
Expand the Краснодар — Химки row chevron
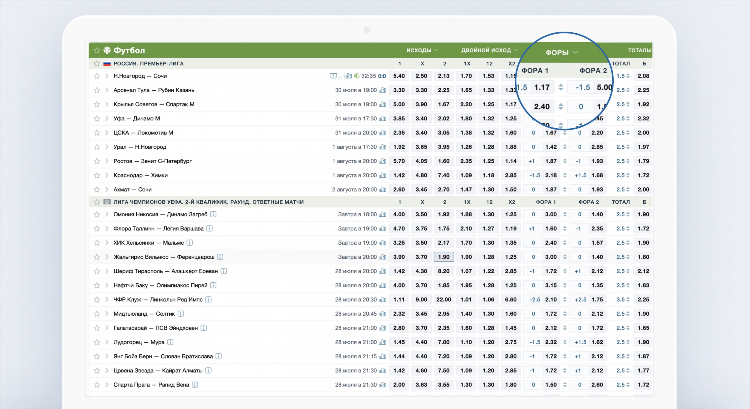click(x=107, y=175)
